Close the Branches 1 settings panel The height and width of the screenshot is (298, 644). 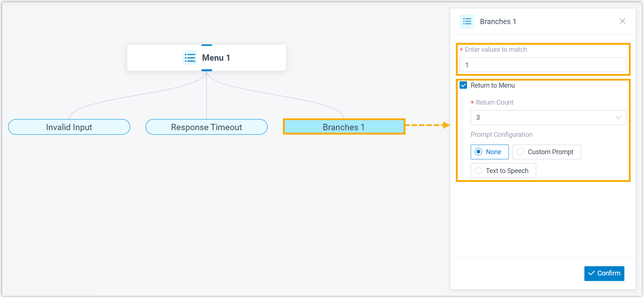(x=622, y=21)
